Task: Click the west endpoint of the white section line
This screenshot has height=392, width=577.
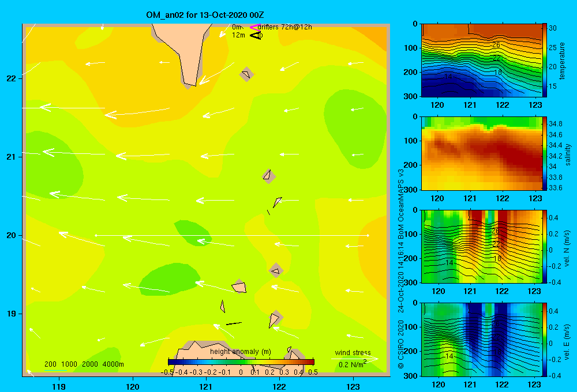Action: 96,235
